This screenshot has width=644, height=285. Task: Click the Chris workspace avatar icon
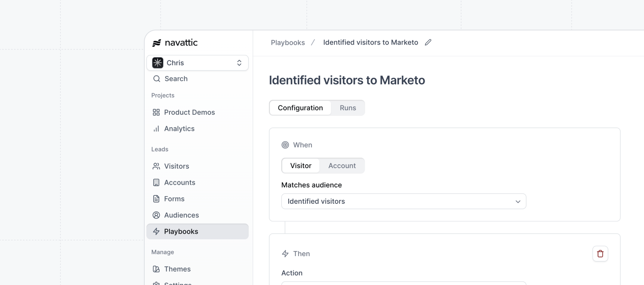pos(158,63)
